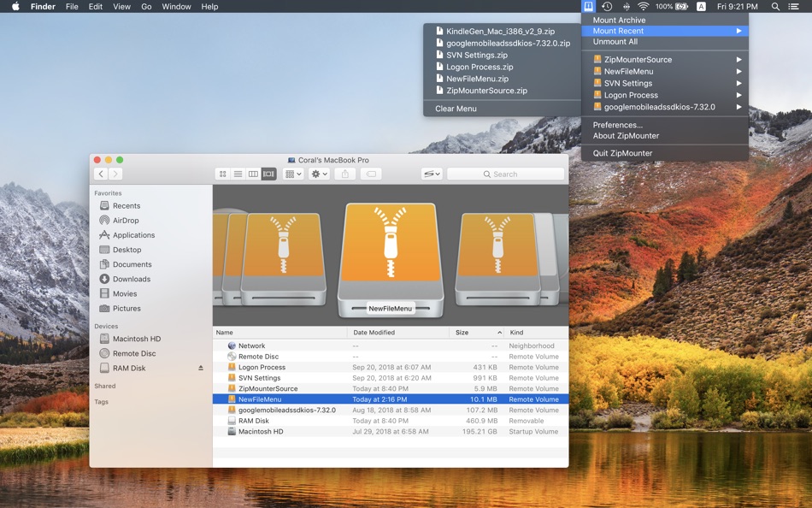
Task: Open the Action gear dropdown
Action: 320,174
